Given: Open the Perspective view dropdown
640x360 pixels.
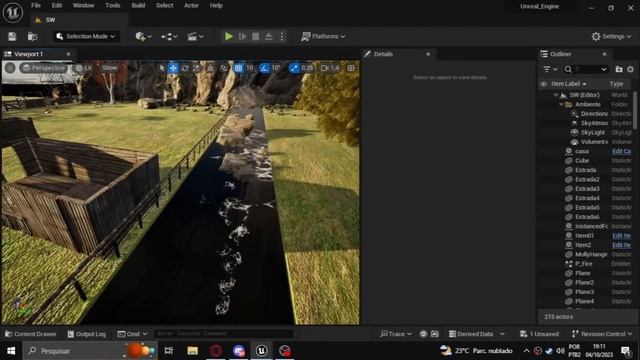Looking at the screenshot, I should pos(44,68).
